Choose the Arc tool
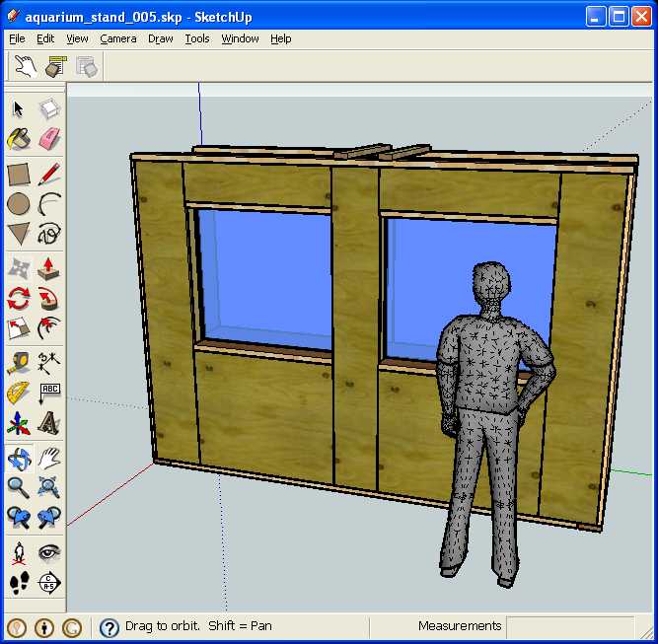The height and width of the screenshot is (644, 658). (x=49, y=204)
